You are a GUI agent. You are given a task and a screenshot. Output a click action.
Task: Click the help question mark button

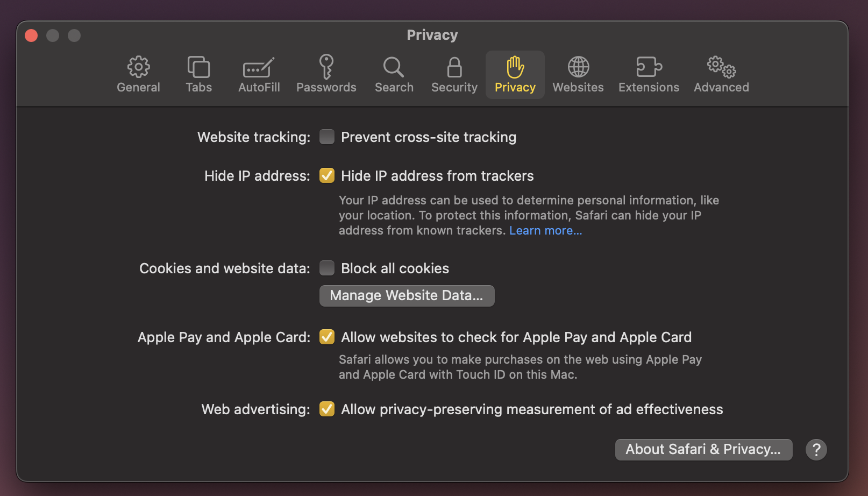tap(816, 450)
